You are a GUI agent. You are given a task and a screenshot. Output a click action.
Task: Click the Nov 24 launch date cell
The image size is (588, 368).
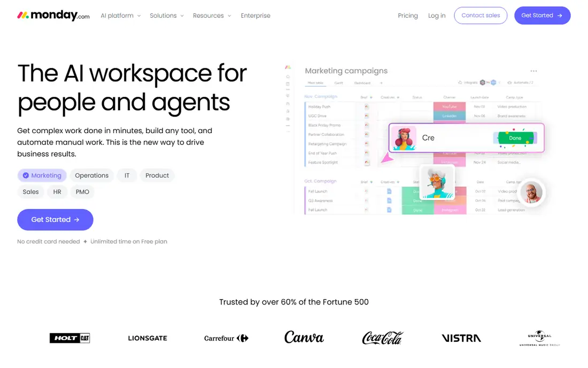coord(479,163)
